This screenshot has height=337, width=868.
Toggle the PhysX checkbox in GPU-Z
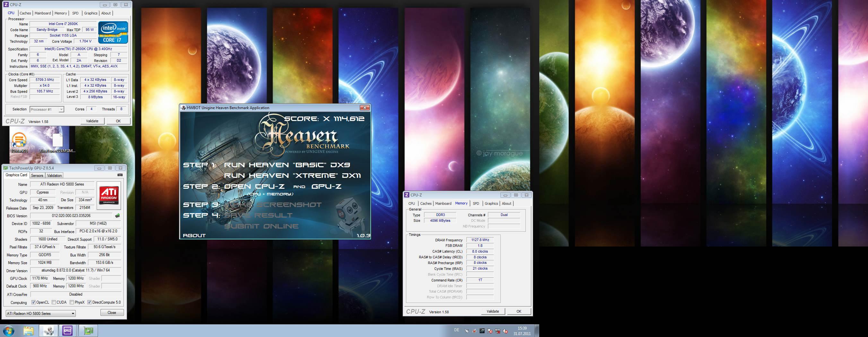(x=72, y=302)
